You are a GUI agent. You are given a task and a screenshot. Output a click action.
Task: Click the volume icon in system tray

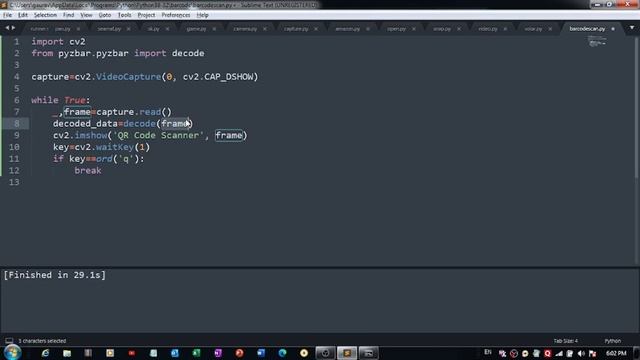point(581,353)
